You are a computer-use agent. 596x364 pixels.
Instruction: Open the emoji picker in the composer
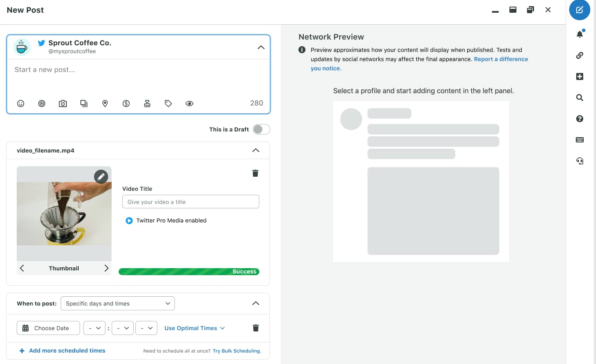tap(21, 103)
